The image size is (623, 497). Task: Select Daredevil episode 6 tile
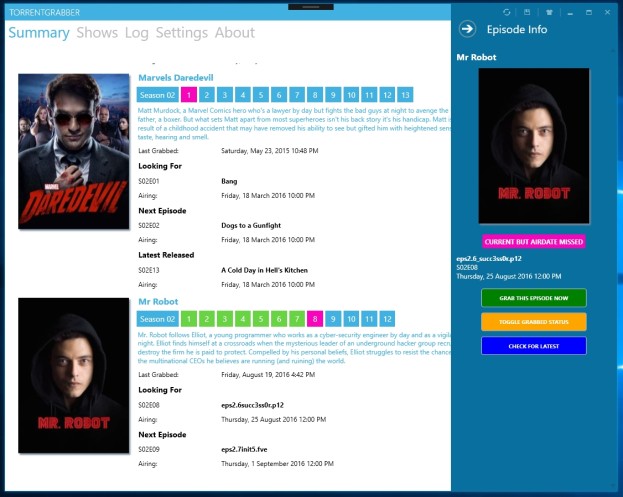tap(279, 95)
